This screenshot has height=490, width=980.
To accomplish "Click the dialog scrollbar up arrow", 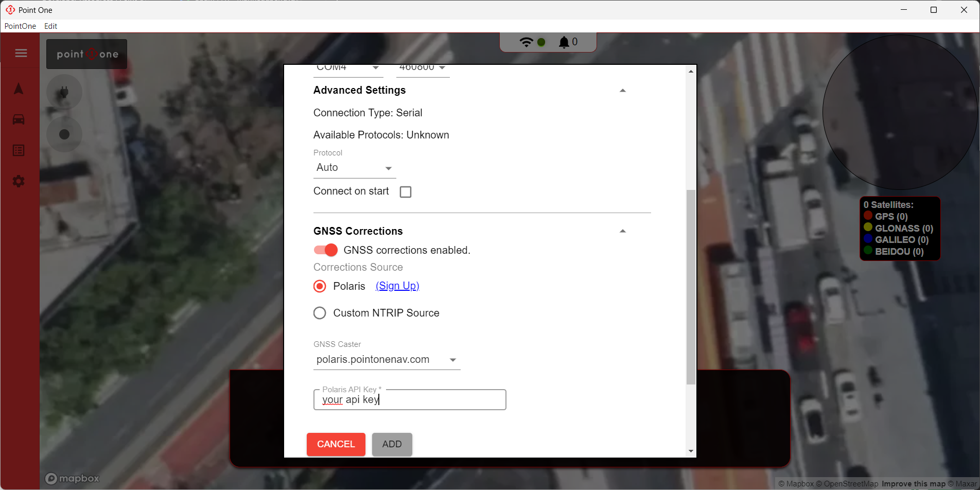I will tap(691, 72).
